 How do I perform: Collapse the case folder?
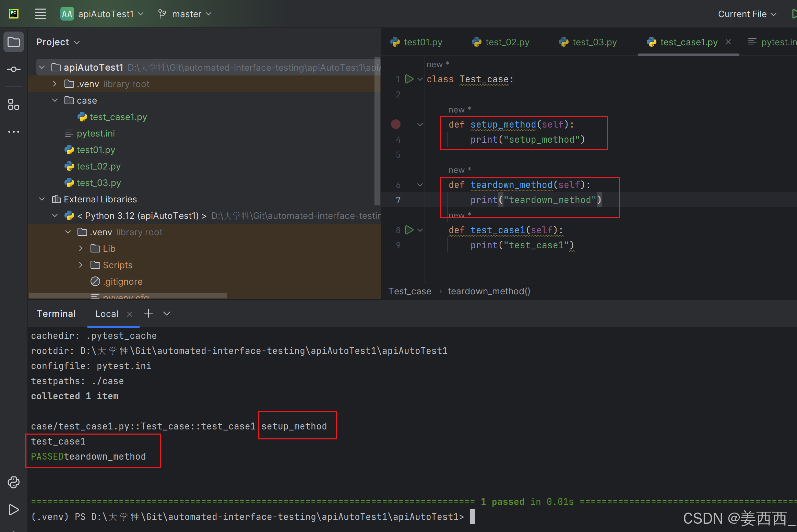[55, 100]
